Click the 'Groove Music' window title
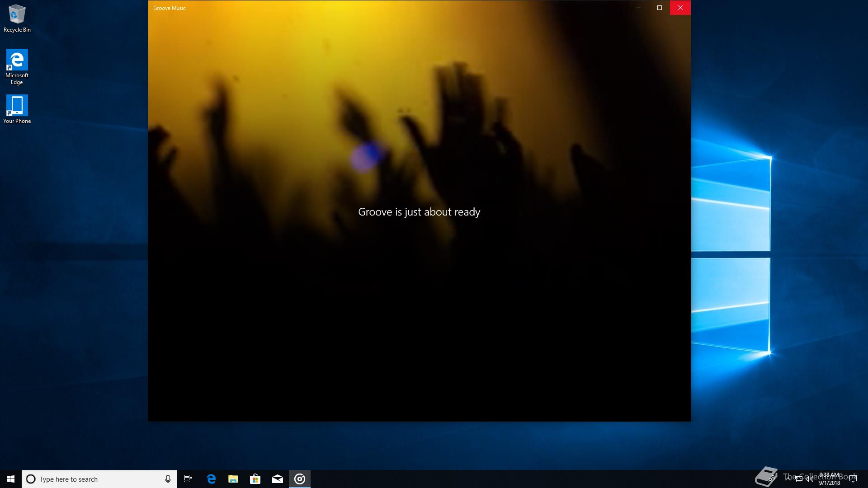 [169, 8]
